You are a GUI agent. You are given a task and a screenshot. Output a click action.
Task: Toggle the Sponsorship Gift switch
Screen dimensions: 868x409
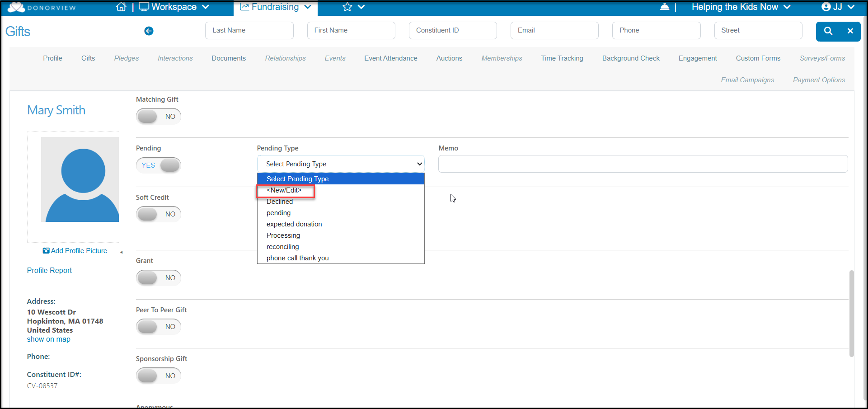click(159, 376)
